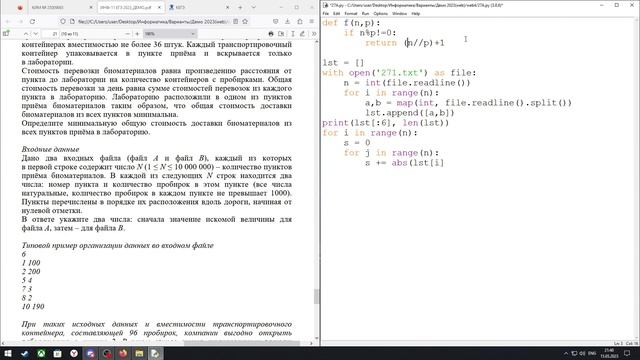Go forward in Firefox browser history
The image size is (640, 360).
pos(20,21)
